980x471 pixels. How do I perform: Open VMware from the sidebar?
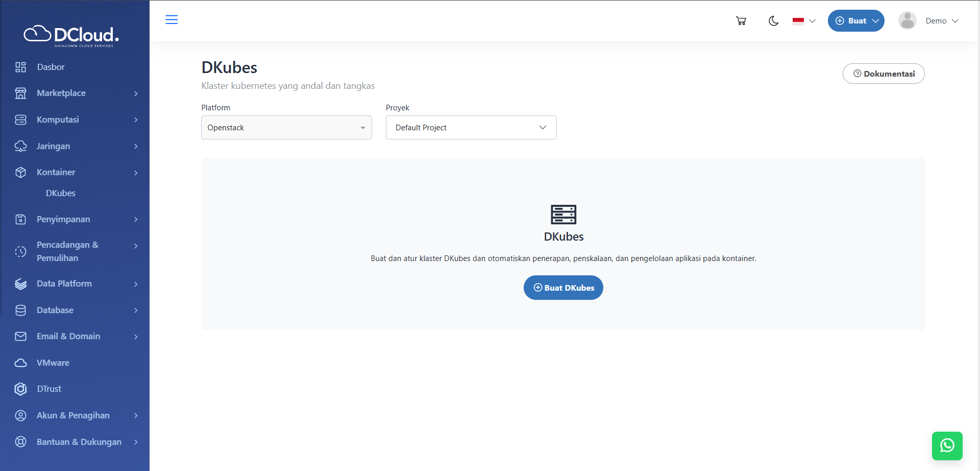(x=53, y=363)
